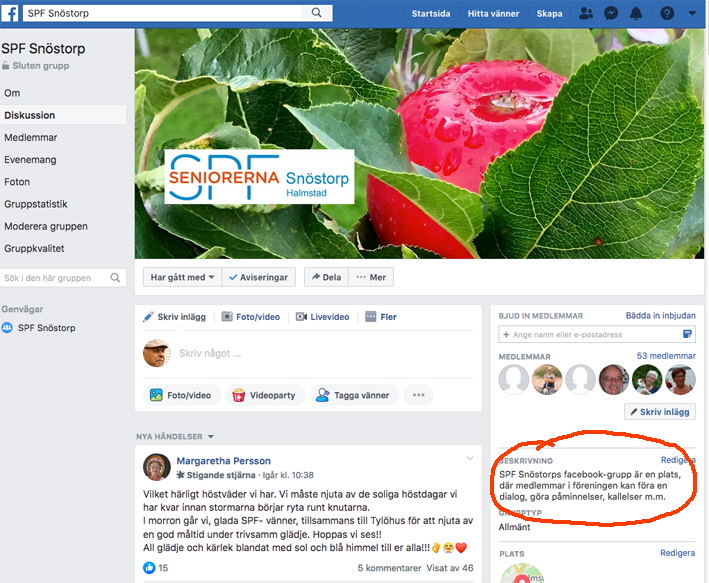Click the Facebook logo icon
This screenshot has height=583, width=709.
[10, 13]
